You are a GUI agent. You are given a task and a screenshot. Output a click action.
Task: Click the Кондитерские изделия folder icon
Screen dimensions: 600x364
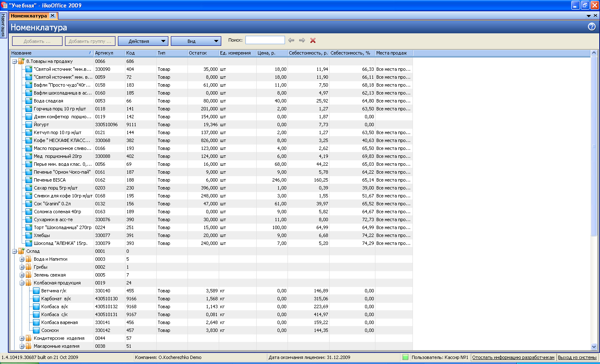29,338
